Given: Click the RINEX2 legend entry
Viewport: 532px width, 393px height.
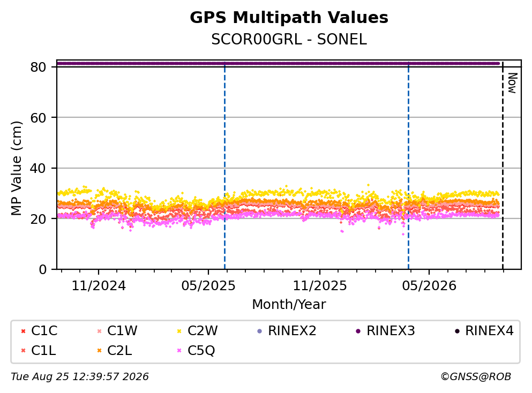Looking at the screenshot, I should 287,330.
